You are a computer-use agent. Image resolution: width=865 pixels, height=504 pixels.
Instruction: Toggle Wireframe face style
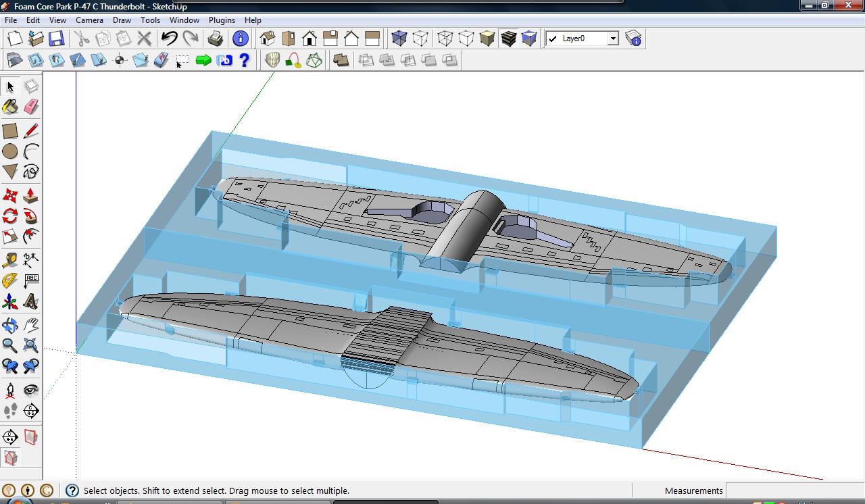(x=445, y=39)
